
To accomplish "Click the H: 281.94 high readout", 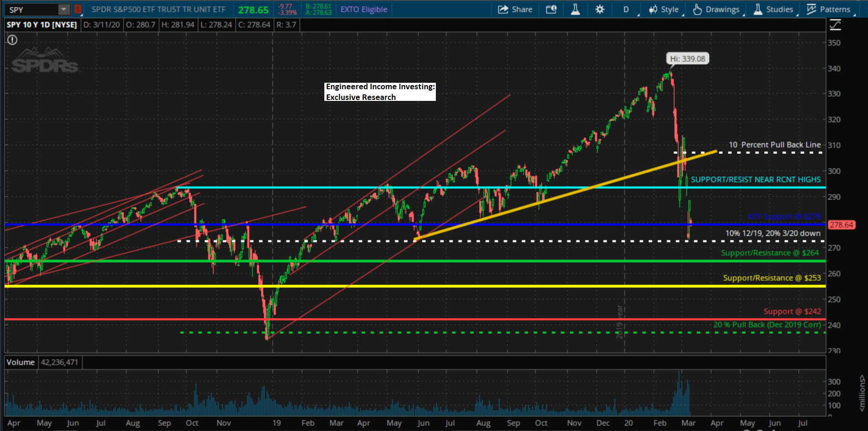I will [178, 25].
